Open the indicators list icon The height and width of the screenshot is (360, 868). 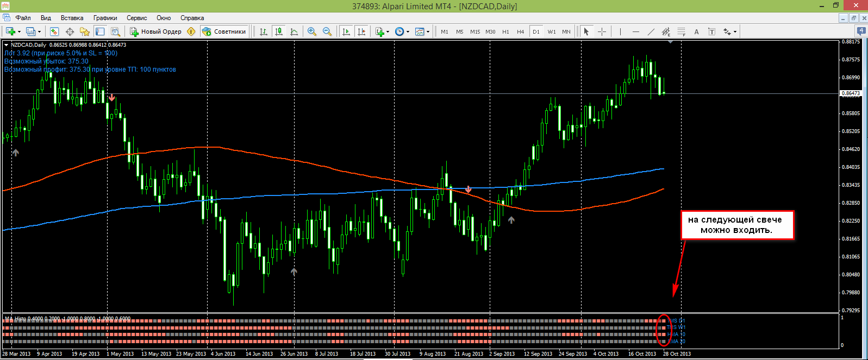[x=380, y=31]
